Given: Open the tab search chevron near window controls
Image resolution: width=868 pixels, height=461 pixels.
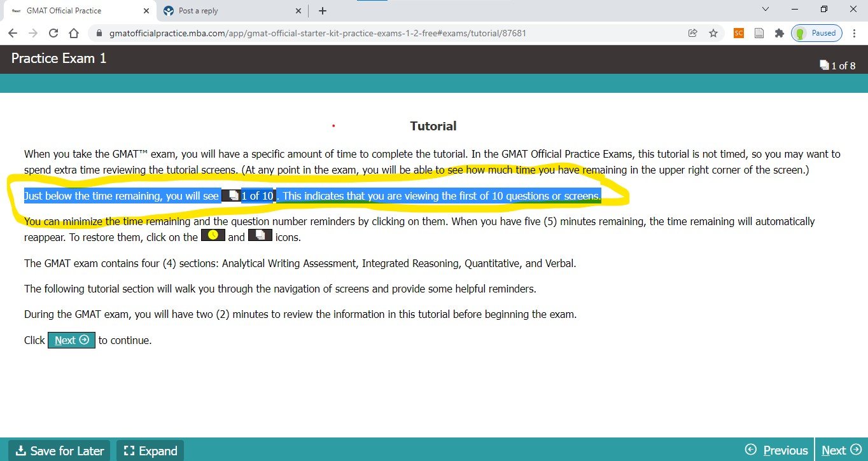Looking at the screenshot, I should (x=765, y=10).
